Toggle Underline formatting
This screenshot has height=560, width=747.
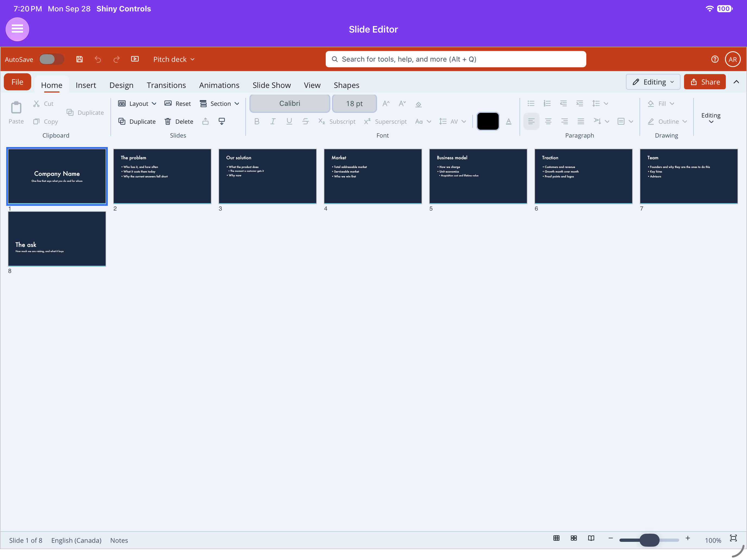click(289, 121)
